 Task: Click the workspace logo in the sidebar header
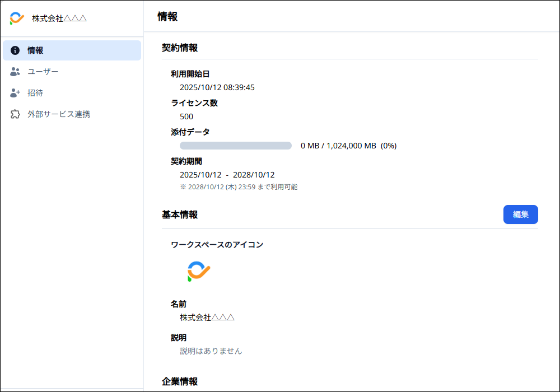pos(17,18)
